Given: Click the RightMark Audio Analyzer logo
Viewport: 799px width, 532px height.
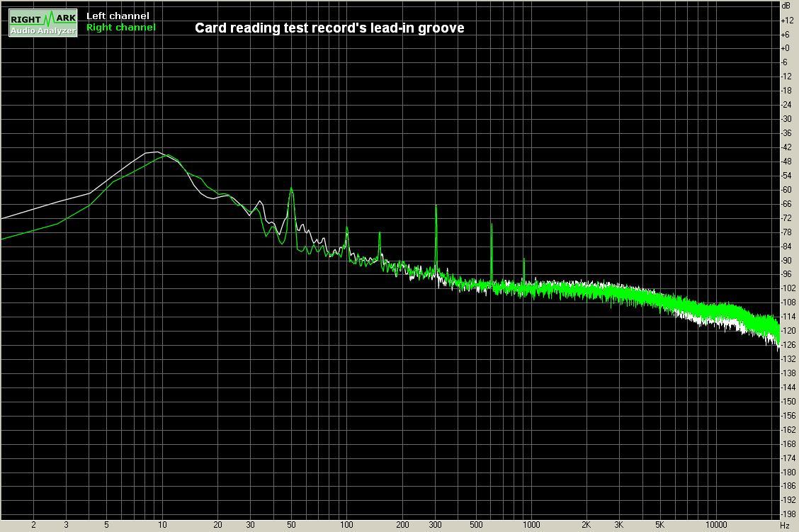Looking at the screenshot, I should pyautogui.click(x=43, y=23).
